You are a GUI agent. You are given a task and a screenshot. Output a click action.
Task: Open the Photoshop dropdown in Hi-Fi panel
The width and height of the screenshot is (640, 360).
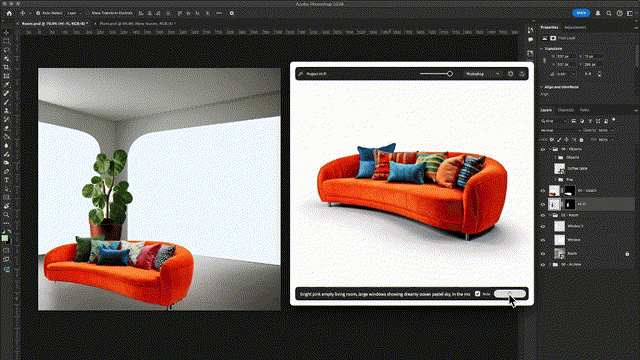(x=482, y=74)
